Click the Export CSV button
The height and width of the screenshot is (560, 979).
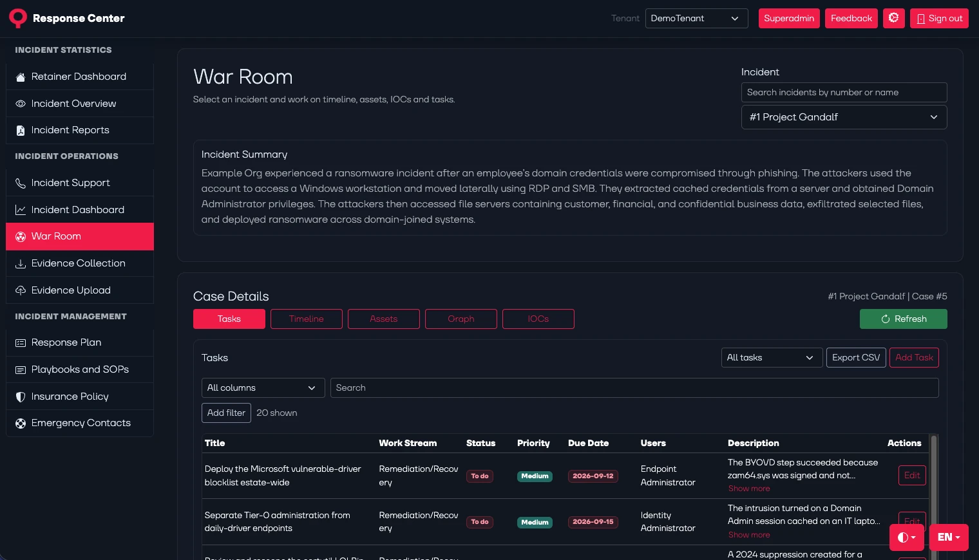tap(856, 358)
